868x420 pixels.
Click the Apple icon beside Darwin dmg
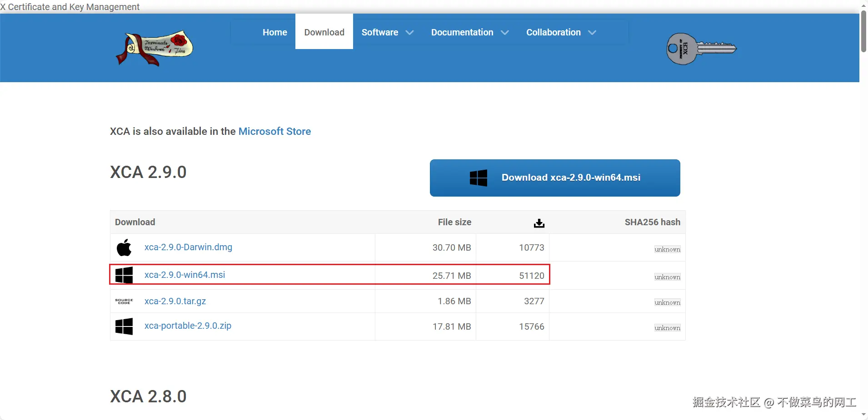tap(124, 247)
